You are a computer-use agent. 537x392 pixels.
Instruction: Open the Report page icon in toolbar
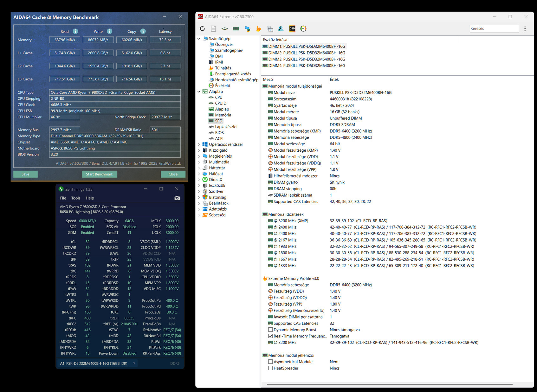pyautogui.click(x=213, y=28)
